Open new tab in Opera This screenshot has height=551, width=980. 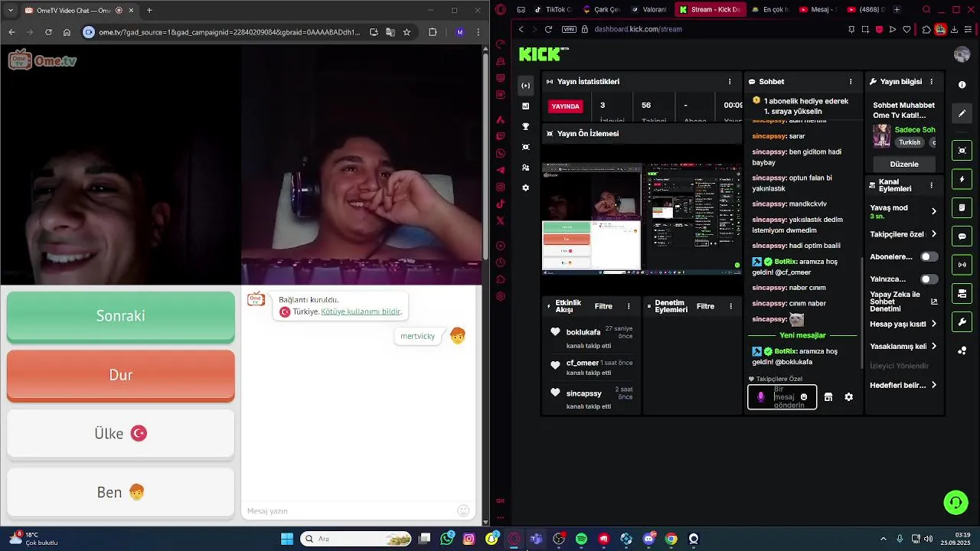pos(897,9)
